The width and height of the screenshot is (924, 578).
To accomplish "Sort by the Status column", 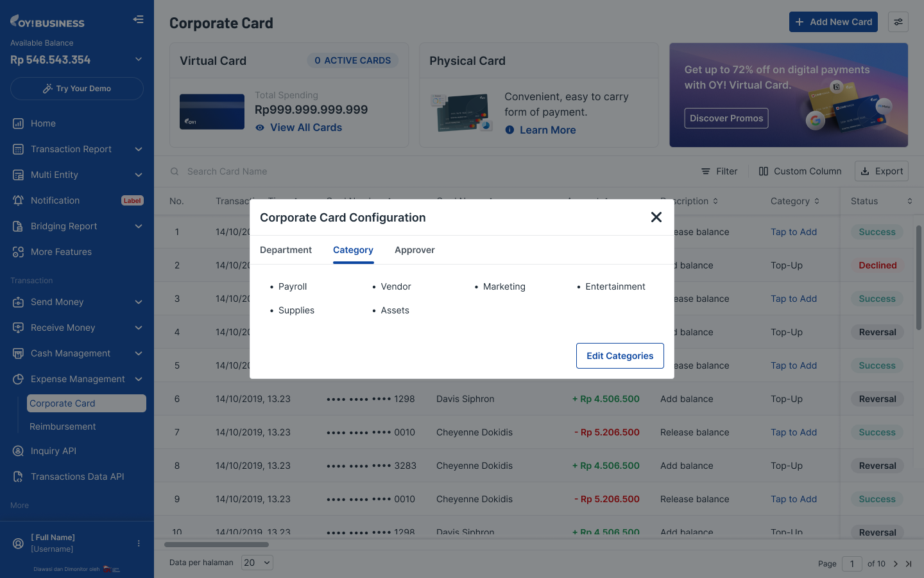I will click(x=909, y=201).
